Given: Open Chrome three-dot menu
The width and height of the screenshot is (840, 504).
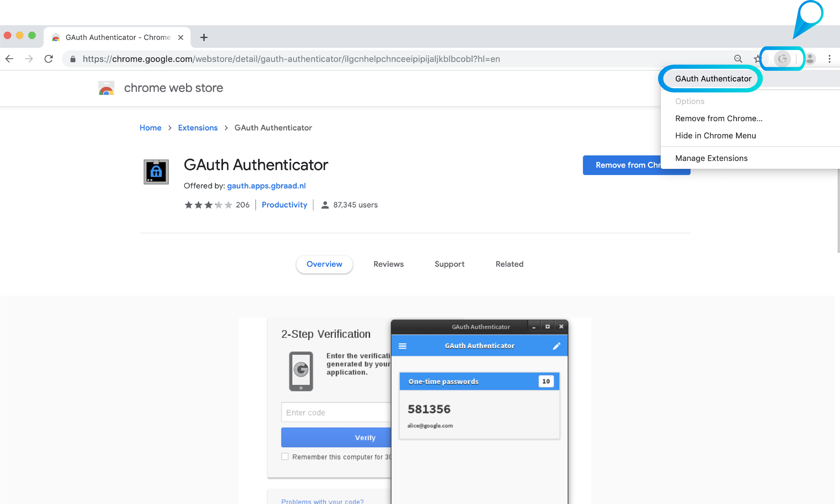Looking at the screenshot, I should pos(829,59).
